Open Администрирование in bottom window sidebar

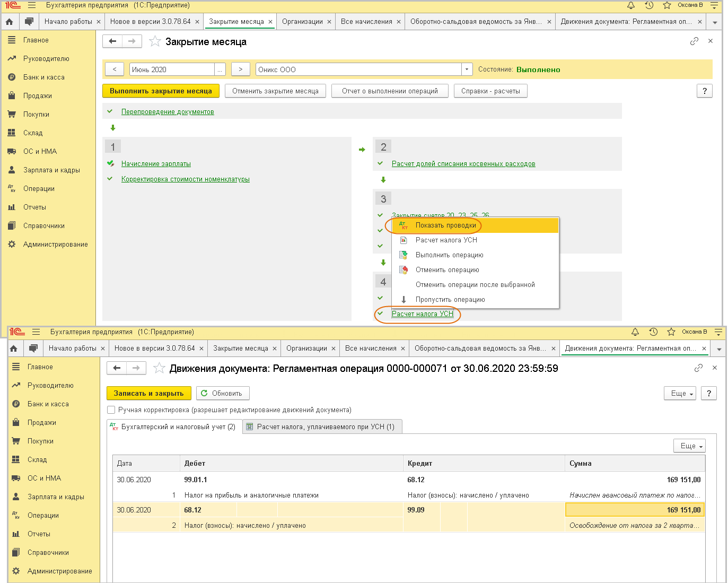tap(60, 571)
